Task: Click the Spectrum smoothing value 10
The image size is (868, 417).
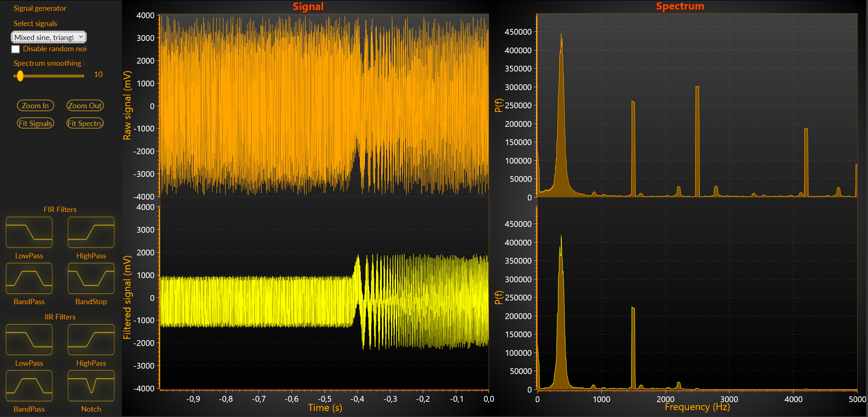Action: [98, 74]
